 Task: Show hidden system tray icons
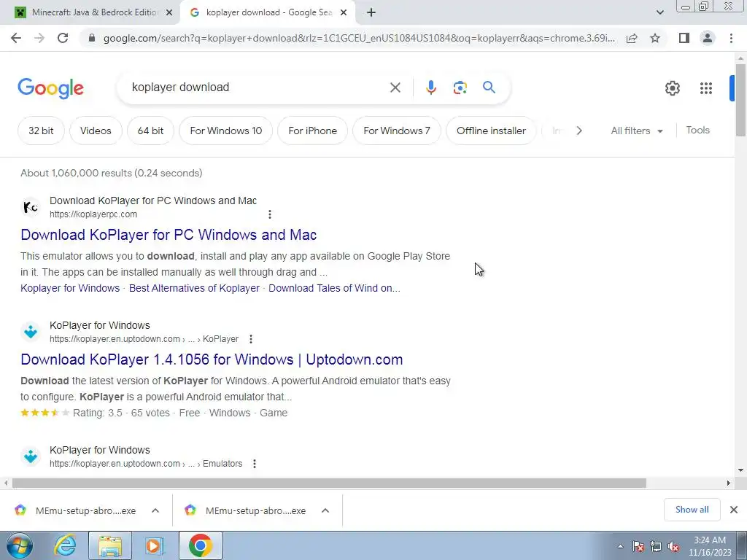pyautogui.click(x=620, y=547)
